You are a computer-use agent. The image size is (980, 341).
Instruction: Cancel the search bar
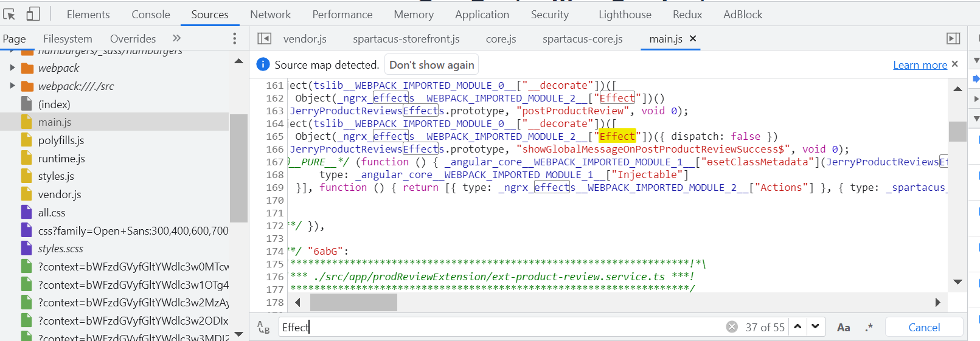(924, 327)
